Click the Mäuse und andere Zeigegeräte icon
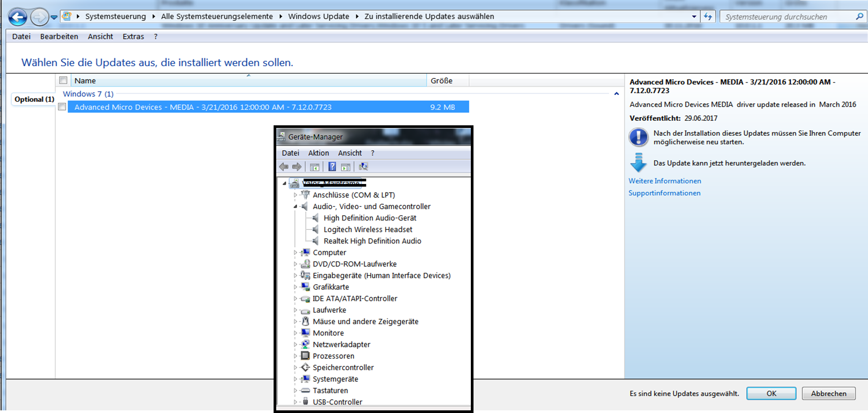Screen dimensions: 868x413 305,321
